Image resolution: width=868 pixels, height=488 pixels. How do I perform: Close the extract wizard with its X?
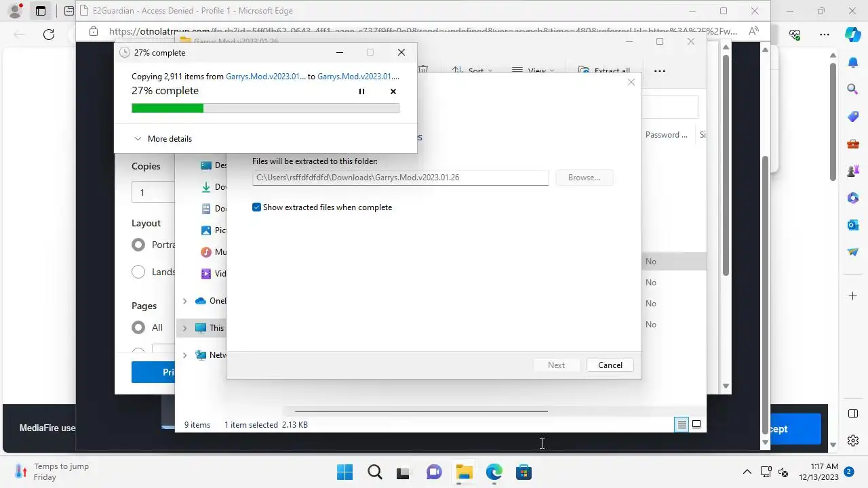(631, 82)
